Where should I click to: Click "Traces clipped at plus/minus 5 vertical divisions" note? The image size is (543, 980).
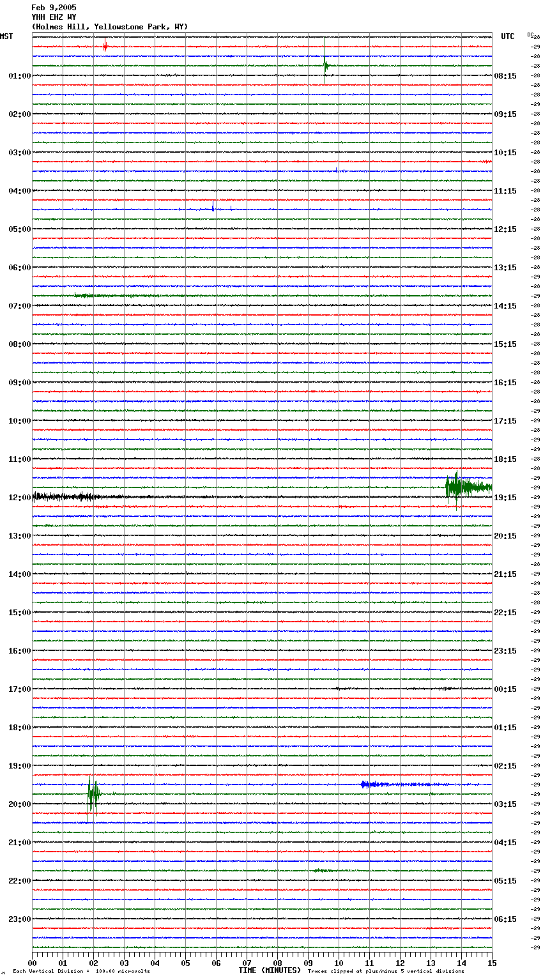click(x=386, y=972)
